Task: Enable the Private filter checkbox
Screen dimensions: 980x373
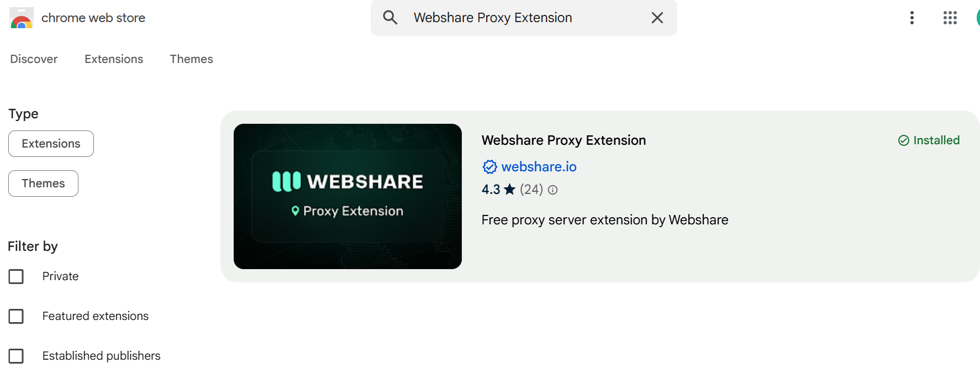Action: [x=16, y=276]
